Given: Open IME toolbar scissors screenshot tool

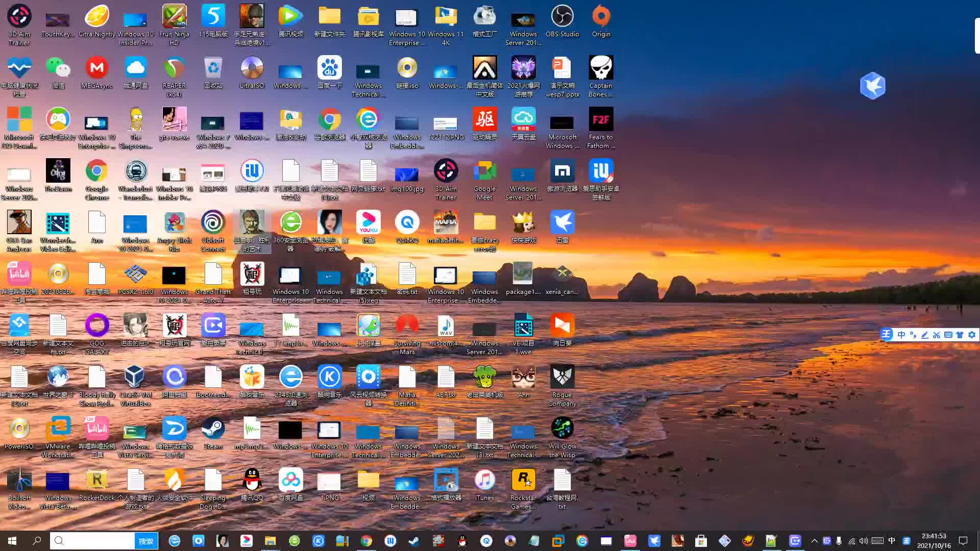Looking at the screenshot, I should point(936,335).
